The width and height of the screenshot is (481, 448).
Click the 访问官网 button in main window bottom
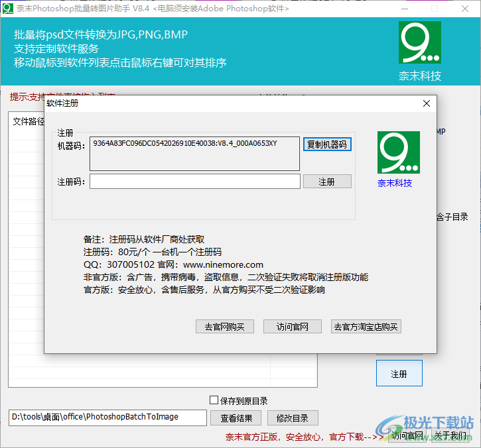coord(407,435)
